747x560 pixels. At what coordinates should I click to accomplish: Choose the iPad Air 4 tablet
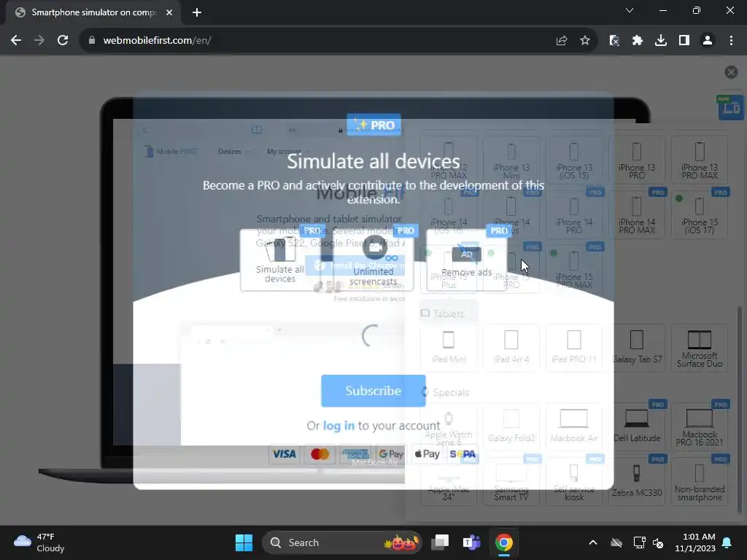coord(511,348)
